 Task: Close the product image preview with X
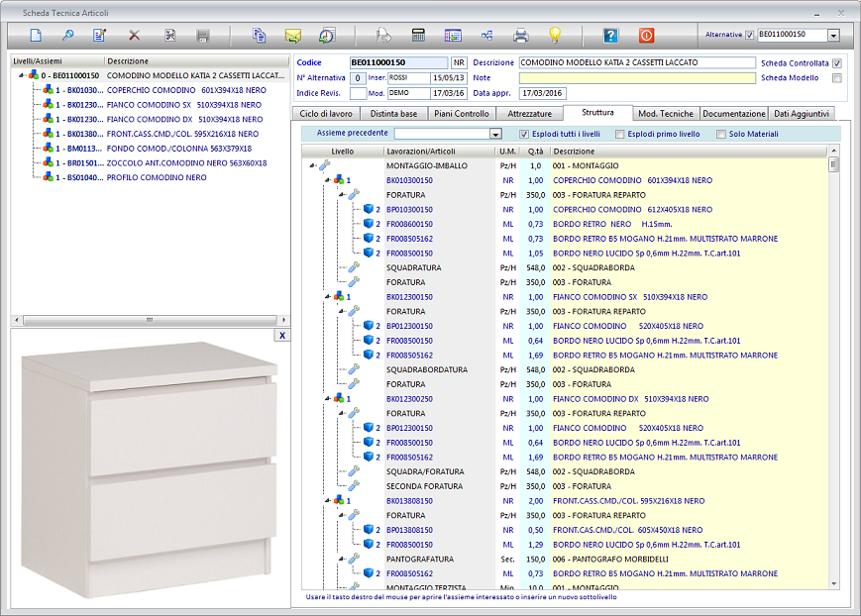point(282,336)
